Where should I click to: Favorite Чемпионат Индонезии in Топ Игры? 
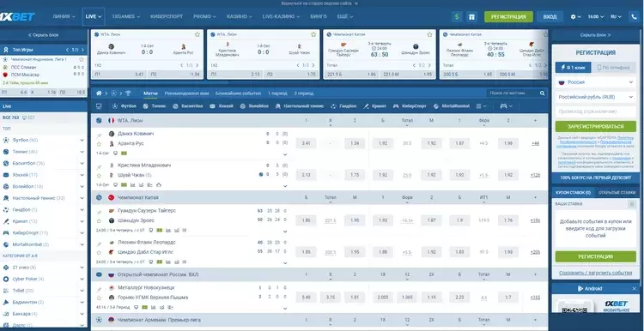tap(82, 59)
